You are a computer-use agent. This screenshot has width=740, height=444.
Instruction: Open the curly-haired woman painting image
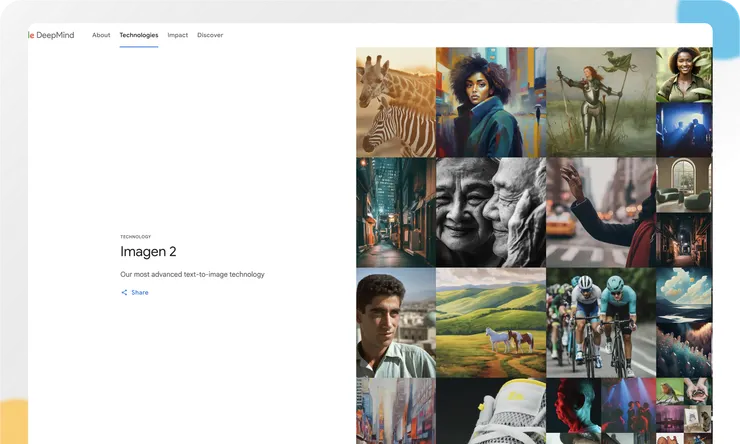(x=491, y=102)
